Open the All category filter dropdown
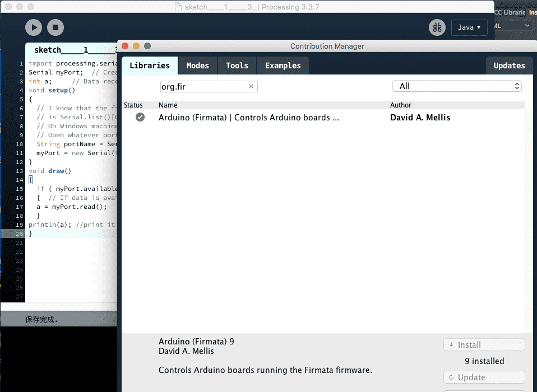 click(x=457, y=86)
